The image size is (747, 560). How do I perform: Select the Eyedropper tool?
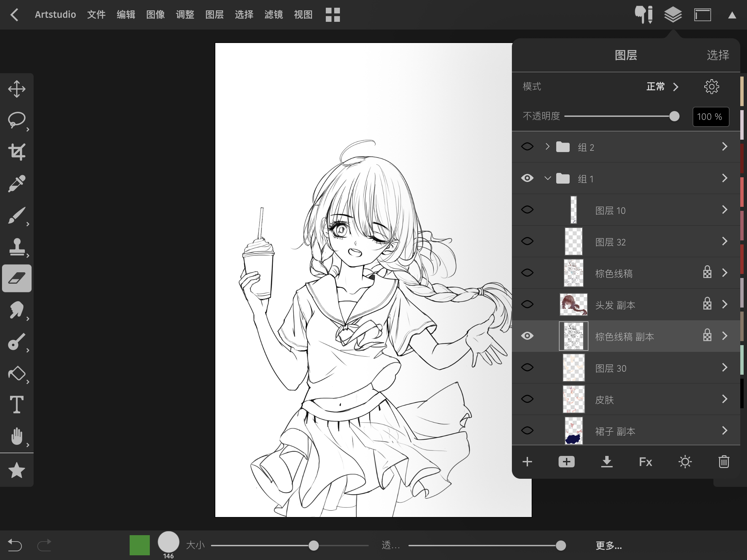16,183
